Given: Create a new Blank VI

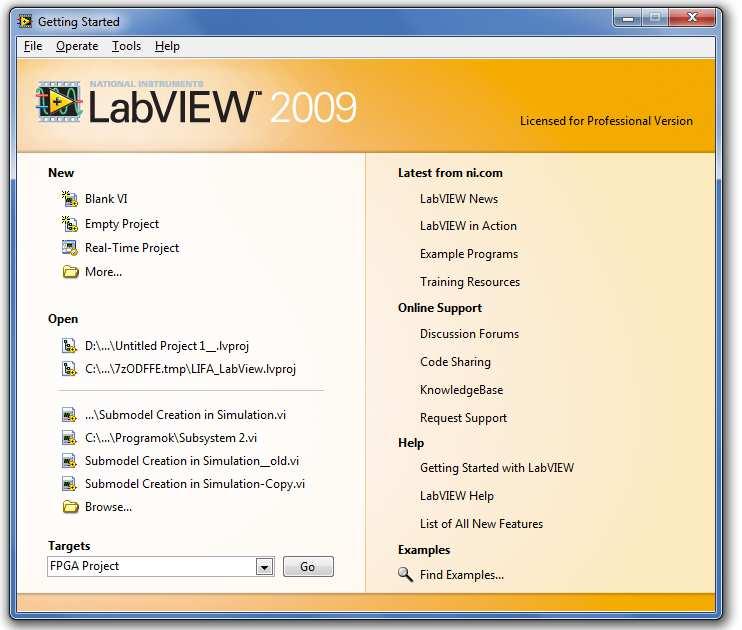Looking at the screenshot, I should tap(106, 199).
